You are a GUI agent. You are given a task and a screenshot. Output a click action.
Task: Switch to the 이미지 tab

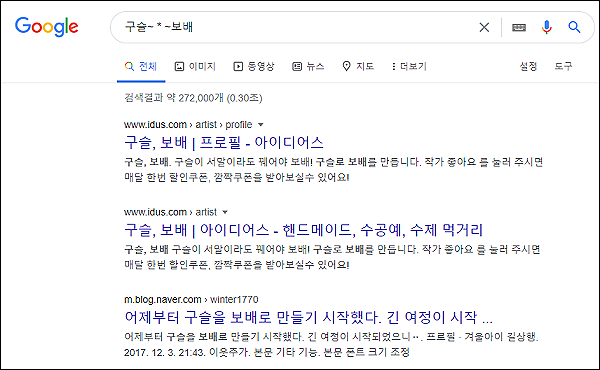(195, 67)
